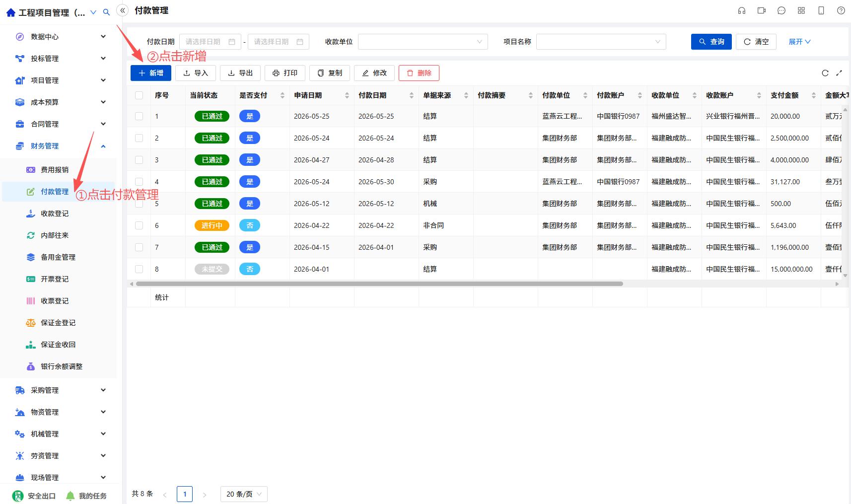Click the 备用金管理 stack icon
This screenshot has height=504, width=851.
pos(31,257)
